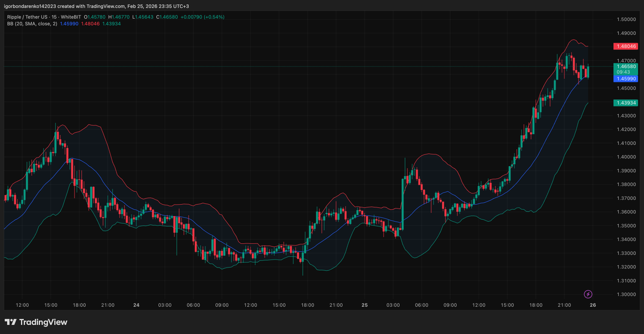Click the green 1.43934 lower band price label

click(626, 102)
